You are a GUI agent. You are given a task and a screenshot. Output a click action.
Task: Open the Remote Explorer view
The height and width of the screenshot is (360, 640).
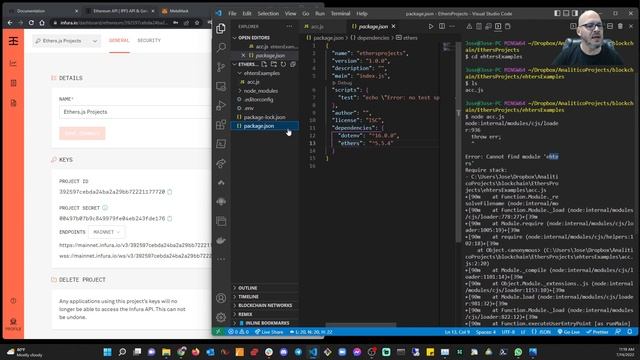(221, 86)
